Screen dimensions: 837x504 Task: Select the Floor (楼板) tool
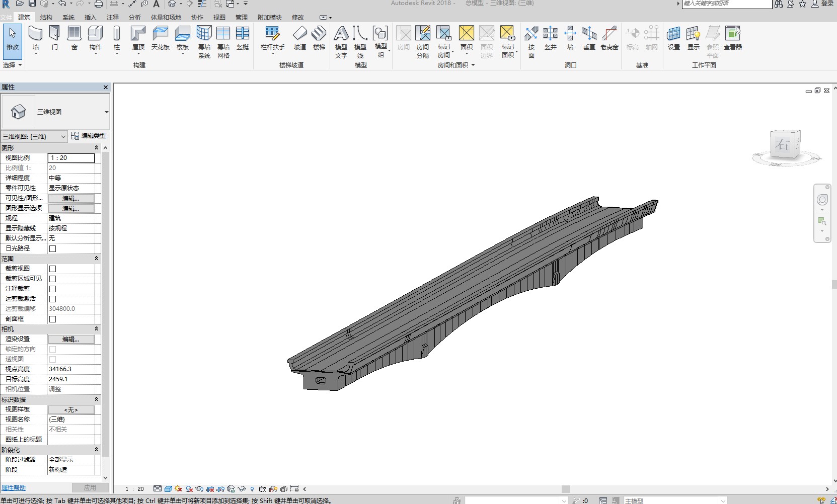pos(183,39)
